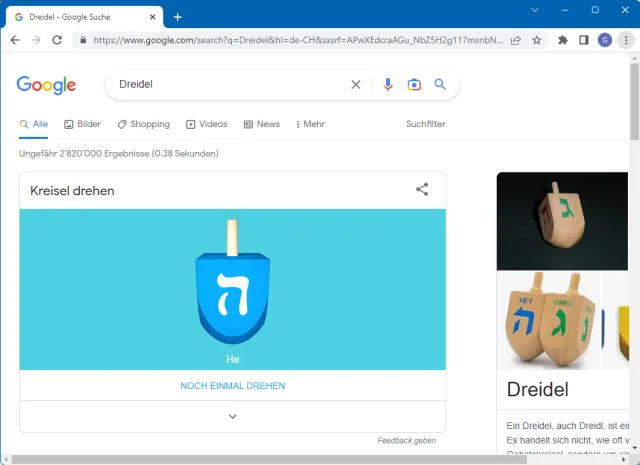640x465 pixels.
Task: Click NOCH EINMAL DREHEN to spin again
Action: click(x=232, y=386)
